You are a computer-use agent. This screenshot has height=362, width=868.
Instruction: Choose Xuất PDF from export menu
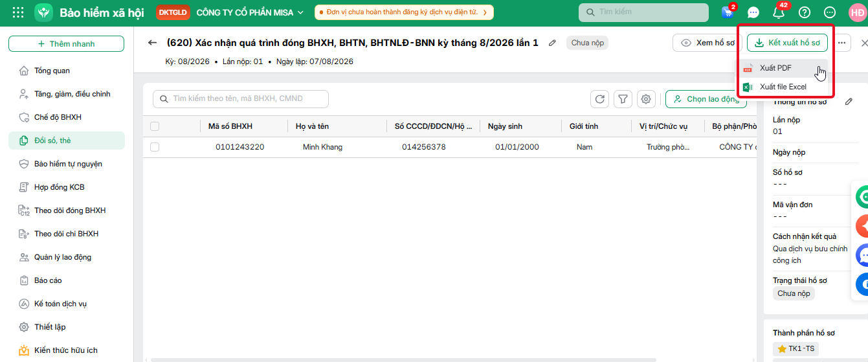[784, 68]
